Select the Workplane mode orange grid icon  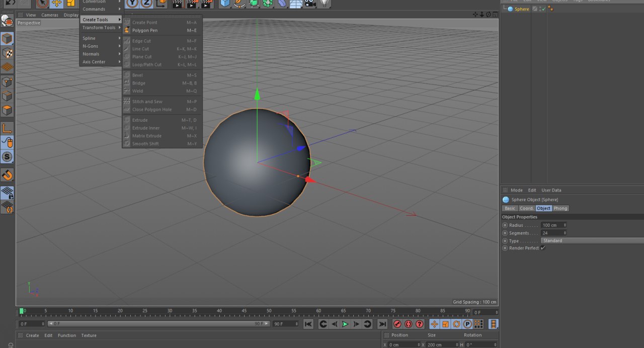(x=7, y=67)
